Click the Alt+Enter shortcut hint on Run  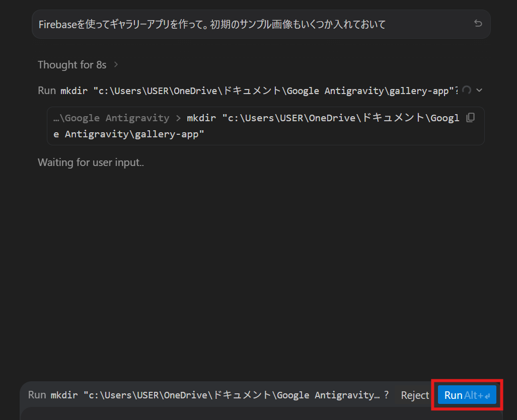pos(477,395)
